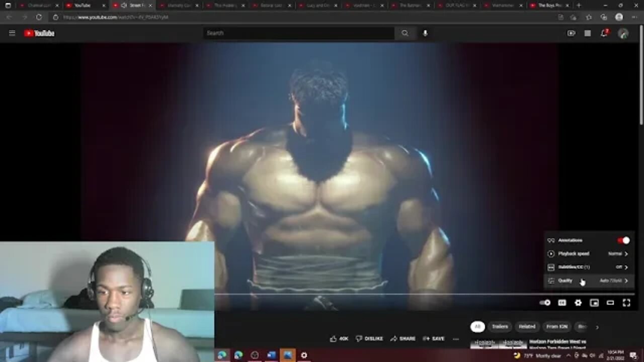Click the browser address bar URL
The image size is (644, 362).
pos(116,17)
